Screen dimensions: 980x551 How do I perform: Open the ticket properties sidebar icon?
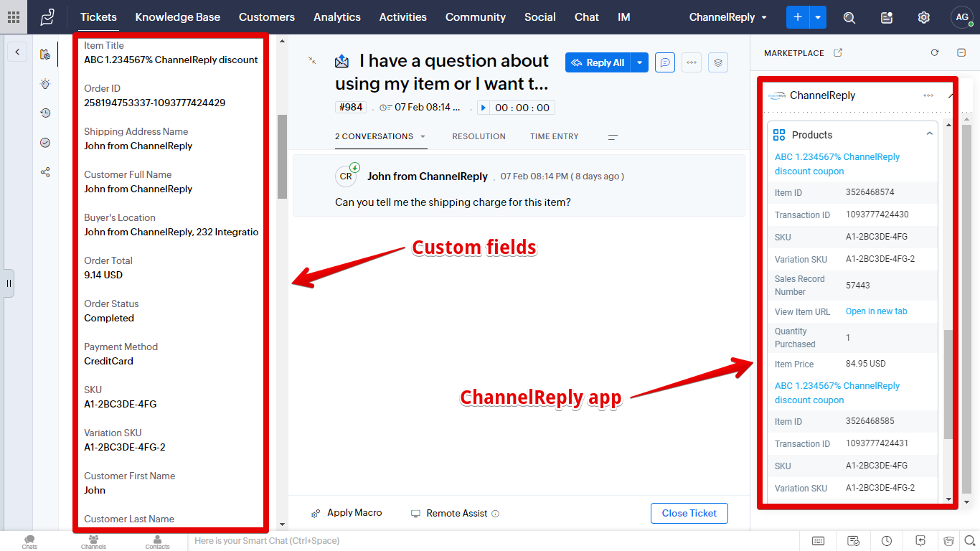(45, 55)
